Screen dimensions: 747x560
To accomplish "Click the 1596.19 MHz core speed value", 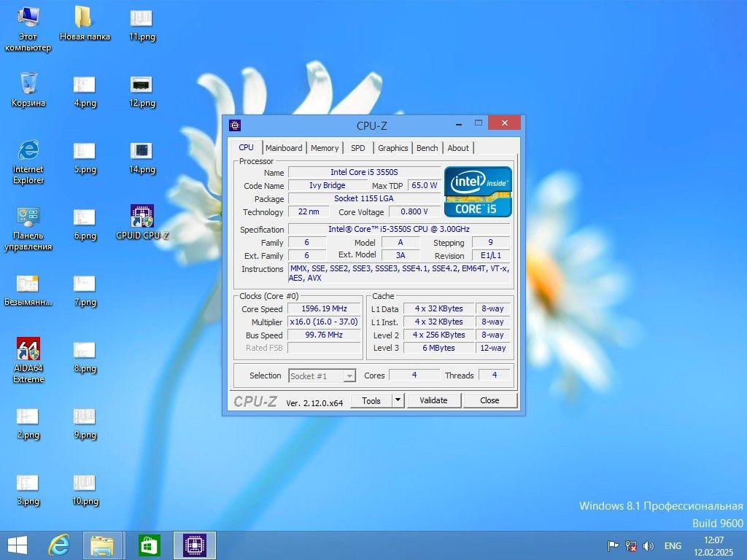I will (324, 308).
